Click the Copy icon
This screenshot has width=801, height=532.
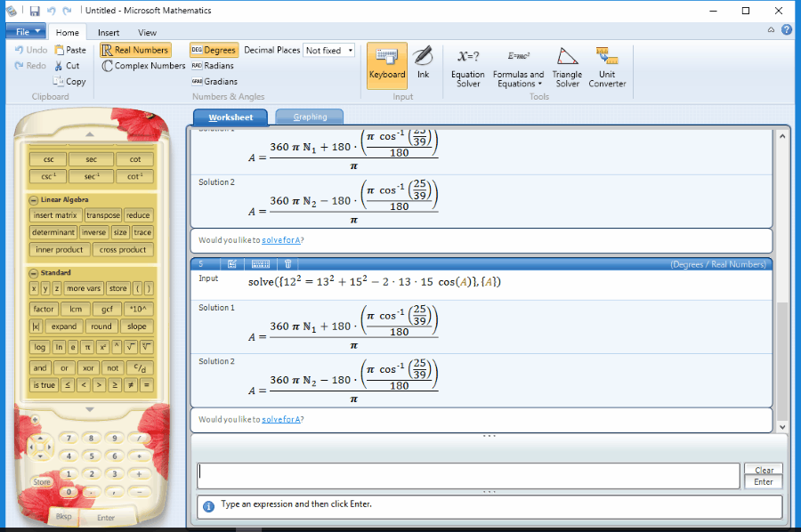coord(58,81)
